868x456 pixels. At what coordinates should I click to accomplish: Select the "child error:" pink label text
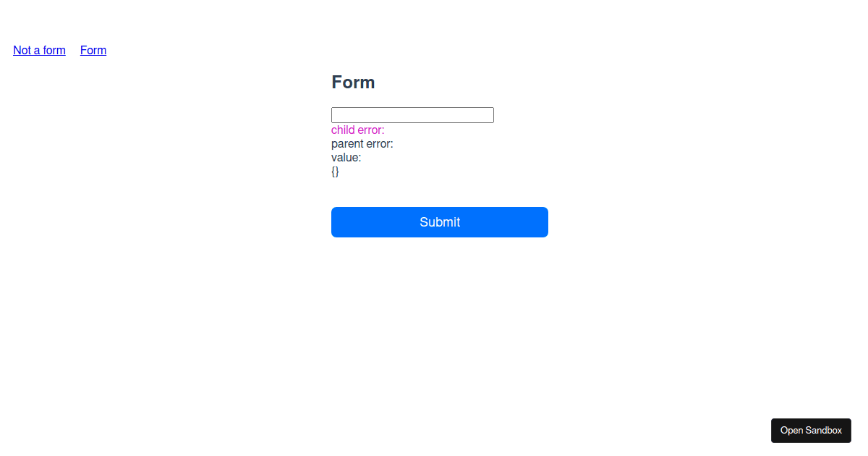(357, 130)
